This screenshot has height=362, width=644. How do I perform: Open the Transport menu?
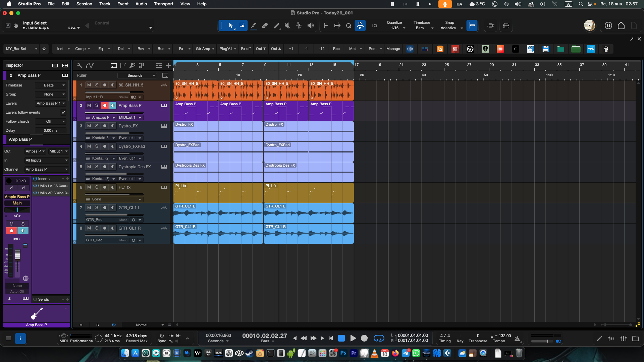click(x=163, y=4)
